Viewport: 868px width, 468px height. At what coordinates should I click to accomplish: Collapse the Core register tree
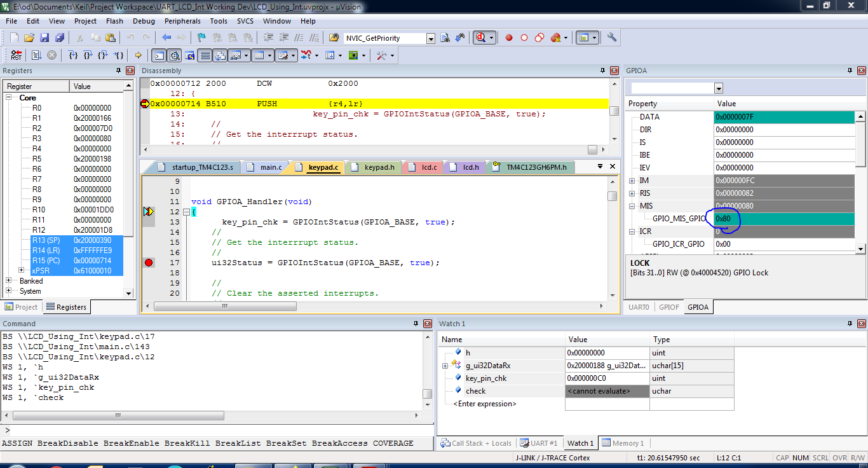[x=10, y=98]
